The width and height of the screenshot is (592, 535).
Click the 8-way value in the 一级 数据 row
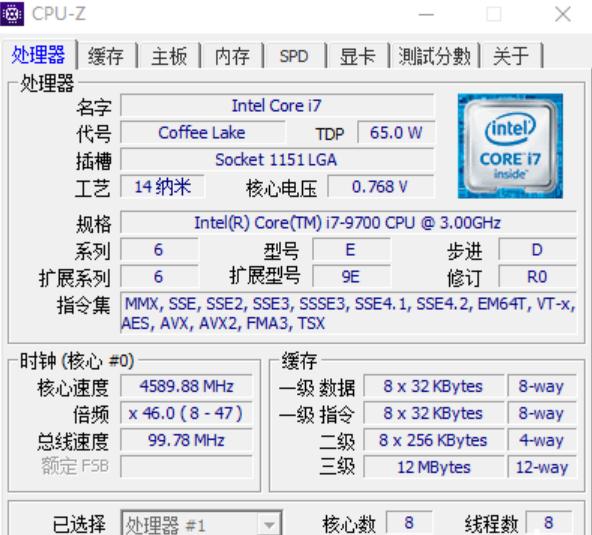click(542, 386)
